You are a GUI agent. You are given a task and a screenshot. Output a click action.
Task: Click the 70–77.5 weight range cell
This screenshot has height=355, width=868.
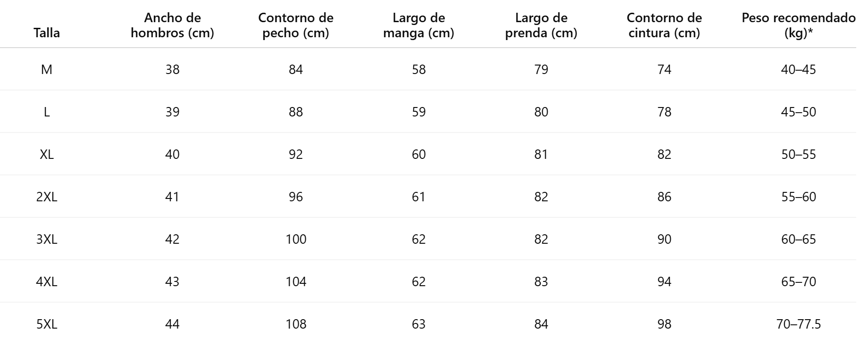[x=798, y=324]
